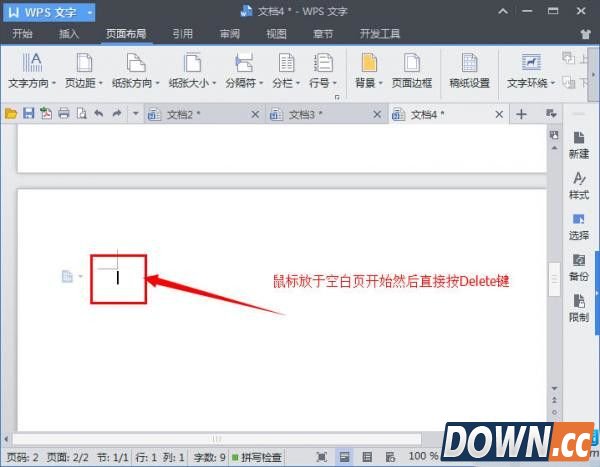Expand the Line Numbers (行号) dropdown arrow
600x467 pixels.
[334, 83]
